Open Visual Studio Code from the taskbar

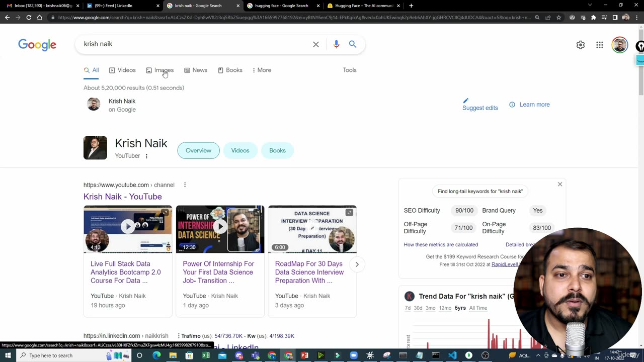click(452, 355)
